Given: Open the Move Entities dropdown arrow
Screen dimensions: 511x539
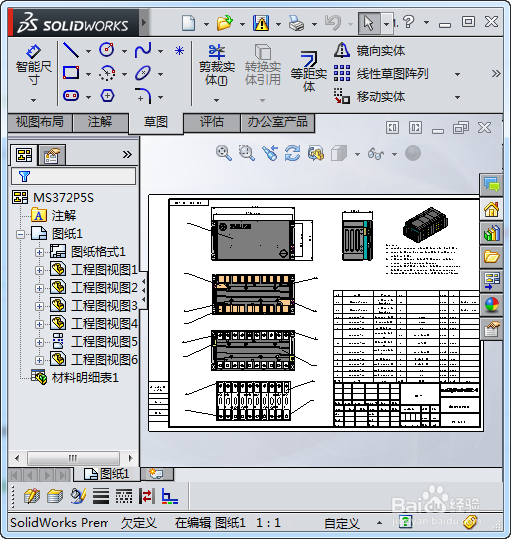Looking at the screenshot, I should 457,97.
